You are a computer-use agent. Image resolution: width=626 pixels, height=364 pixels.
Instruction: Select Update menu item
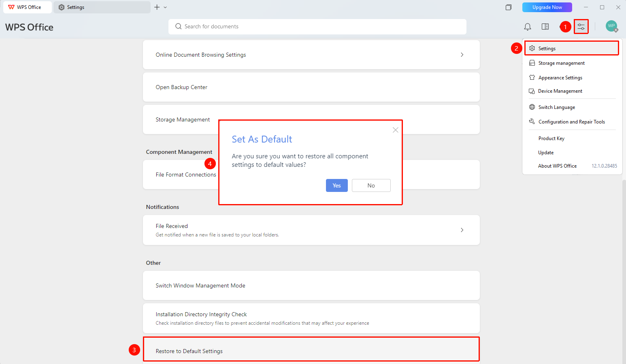pos(546,153)
